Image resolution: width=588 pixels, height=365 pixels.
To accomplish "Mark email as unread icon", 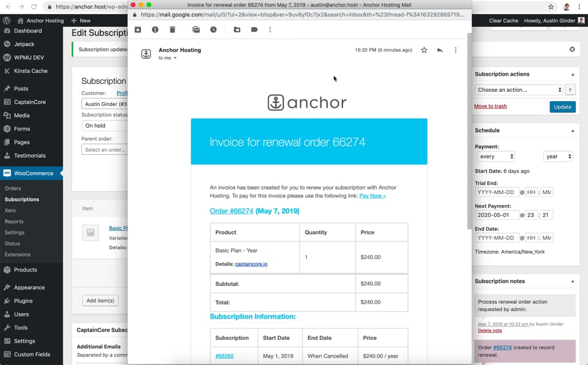I will coord(196,29).
